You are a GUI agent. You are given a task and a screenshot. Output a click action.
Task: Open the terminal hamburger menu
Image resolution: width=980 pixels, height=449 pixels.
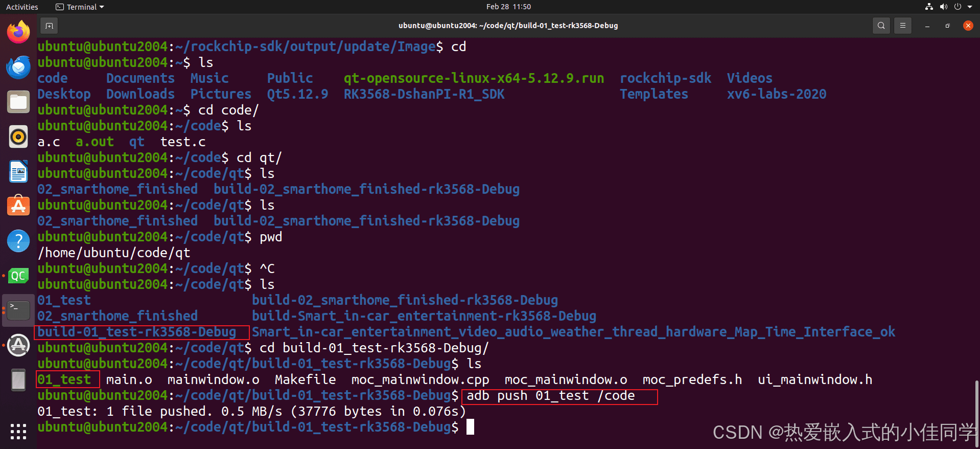903,26
